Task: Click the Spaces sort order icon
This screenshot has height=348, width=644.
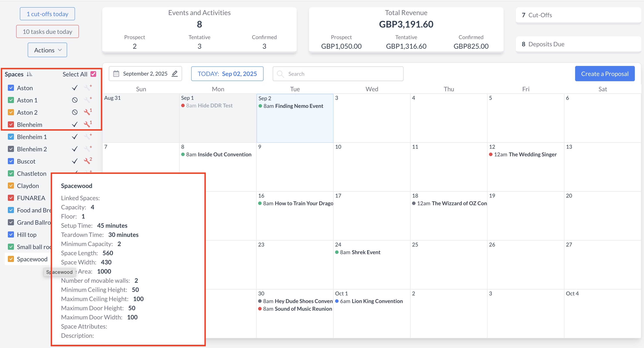Action: 29,74
